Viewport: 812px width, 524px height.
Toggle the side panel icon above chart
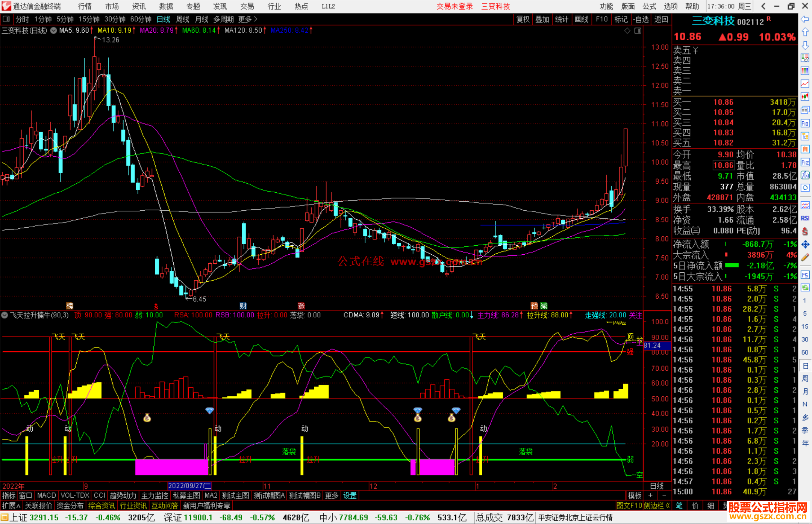638,31
